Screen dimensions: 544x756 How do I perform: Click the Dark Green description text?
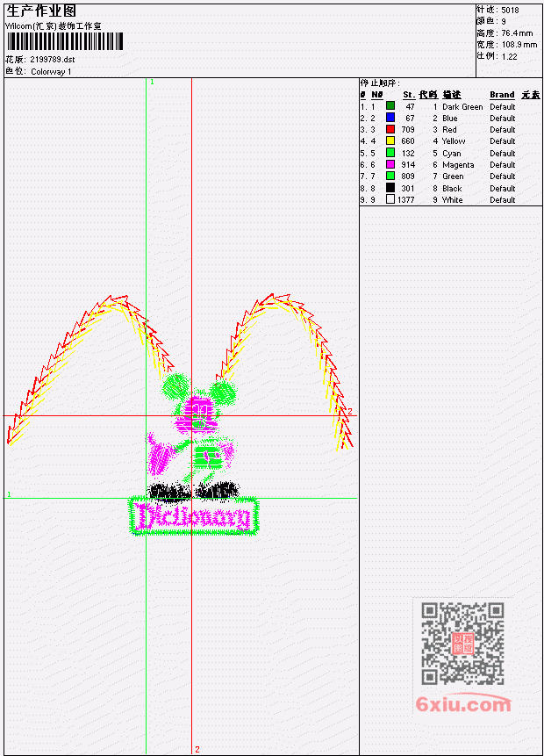point(462,107)
